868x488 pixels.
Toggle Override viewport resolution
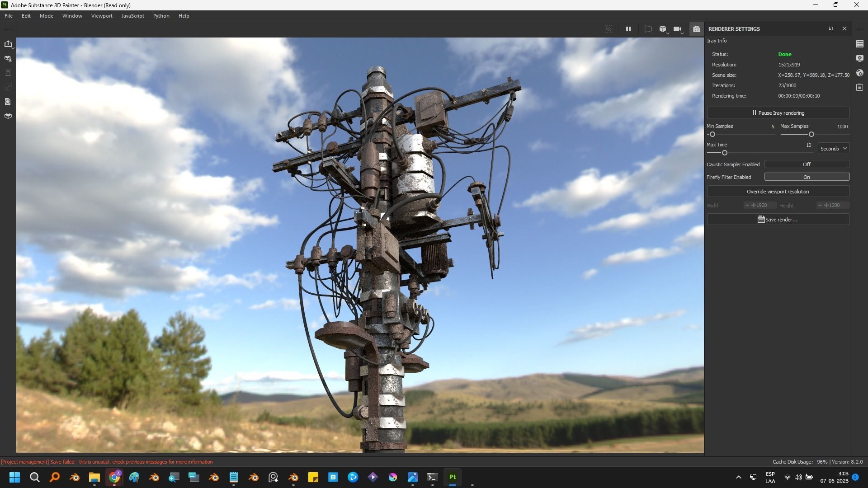coord(778,192)
